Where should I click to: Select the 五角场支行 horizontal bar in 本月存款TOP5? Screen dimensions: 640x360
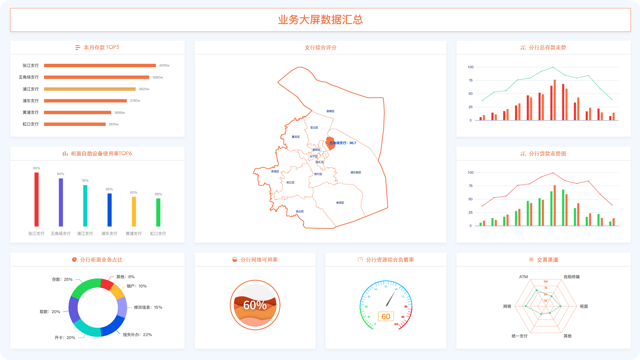pyautogui.click(x=97, y=77)
